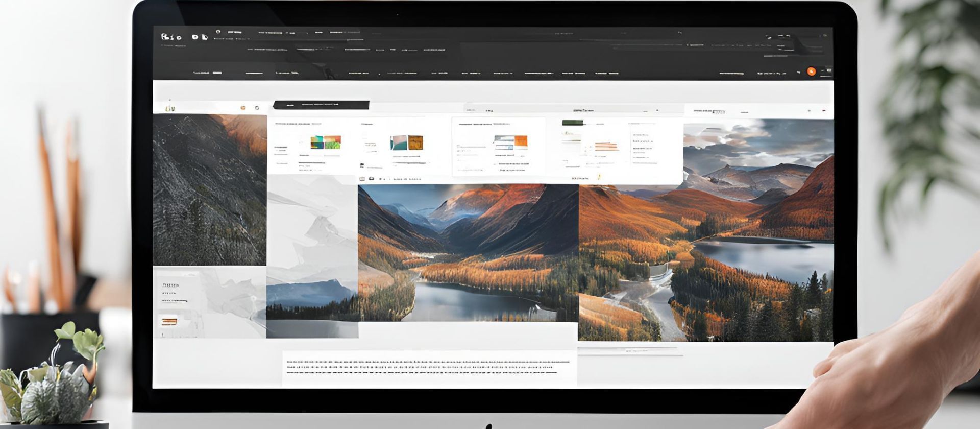The image size is (980, 429).
Task: Pick the small orange swatch below the dark mountain photo
Action: [169, 321]
